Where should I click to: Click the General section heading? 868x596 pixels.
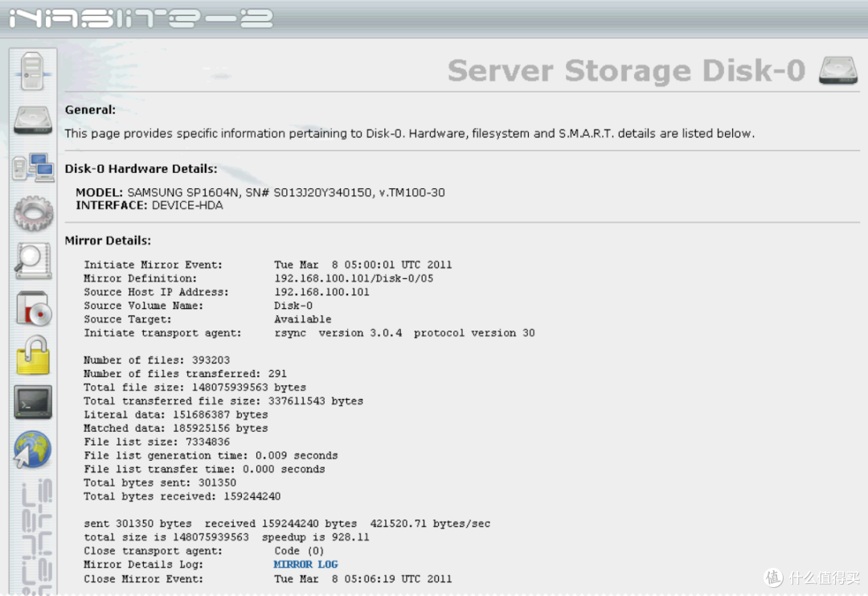90,109
